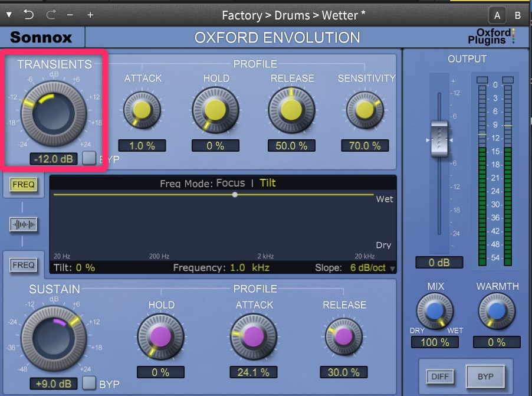Click the Sustain gain knob
The width and height of the screenshot is (532, 396).
point(52,338)
